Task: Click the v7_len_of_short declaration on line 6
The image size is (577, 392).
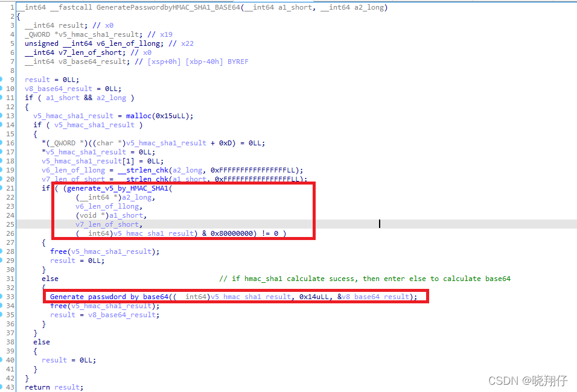Action: pyautogui.click(x=90, y=52)
